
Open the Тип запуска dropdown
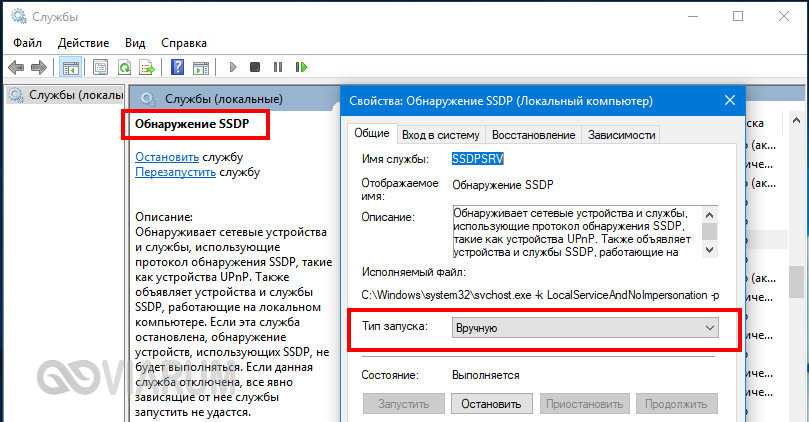(584, 328)
